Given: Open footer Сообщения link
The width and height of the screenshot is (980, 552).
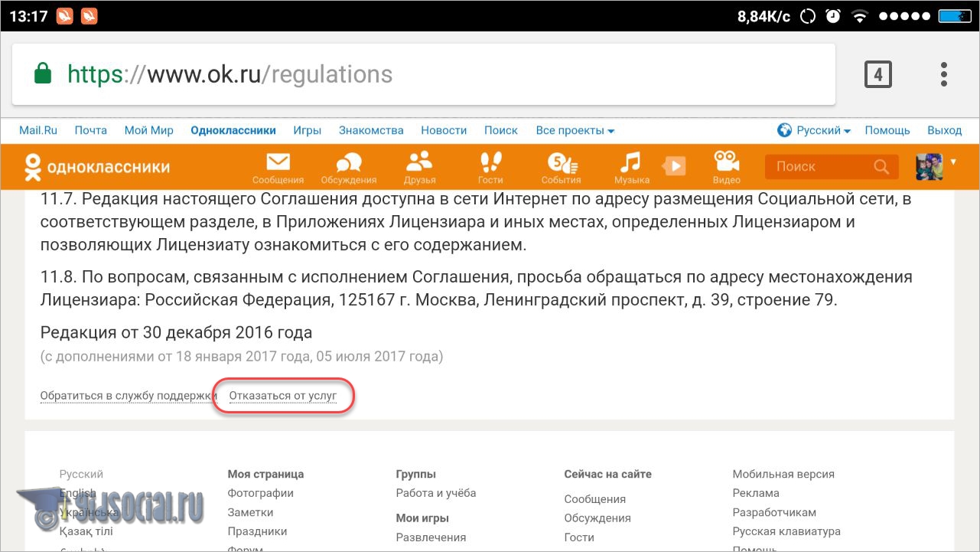Looking at the screenshot, I should (x=595, y=499).
